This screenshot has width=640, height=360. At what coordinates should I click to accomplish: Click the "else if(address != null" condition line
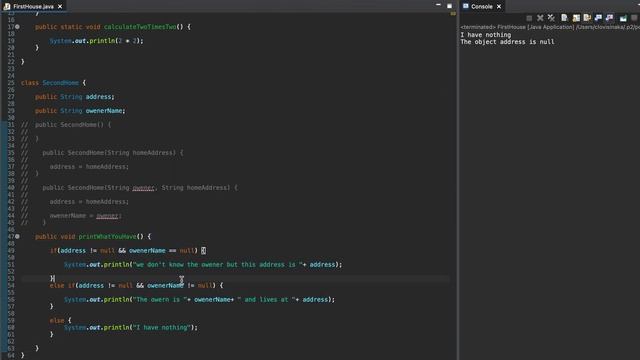136,285
